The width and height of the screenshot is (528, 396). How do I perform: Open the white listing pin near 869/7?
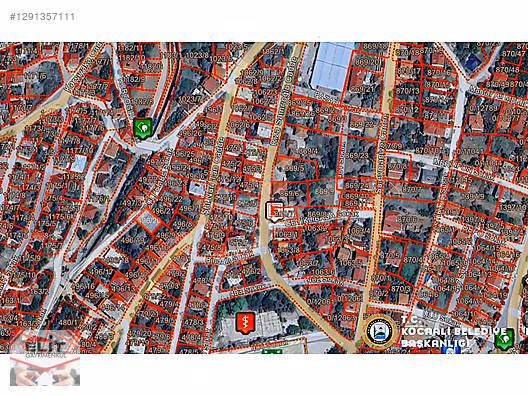(275, 211)
